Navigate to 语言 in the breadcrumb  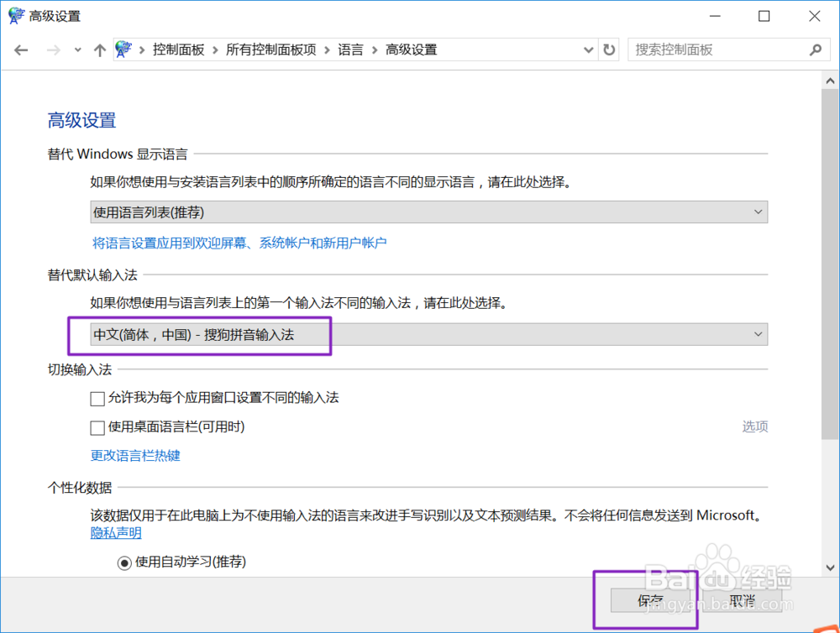[351, 50]
